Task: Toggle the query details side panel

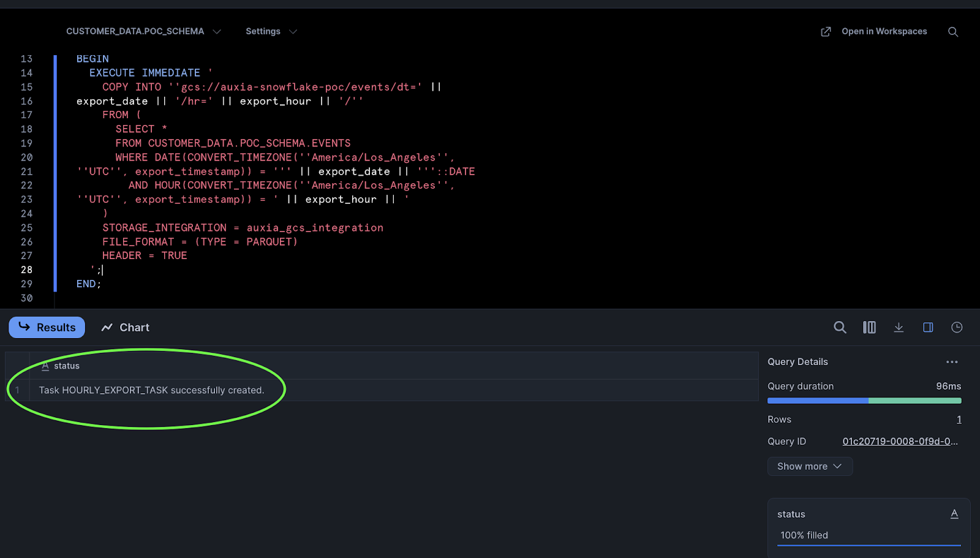Action: [928, 328]
